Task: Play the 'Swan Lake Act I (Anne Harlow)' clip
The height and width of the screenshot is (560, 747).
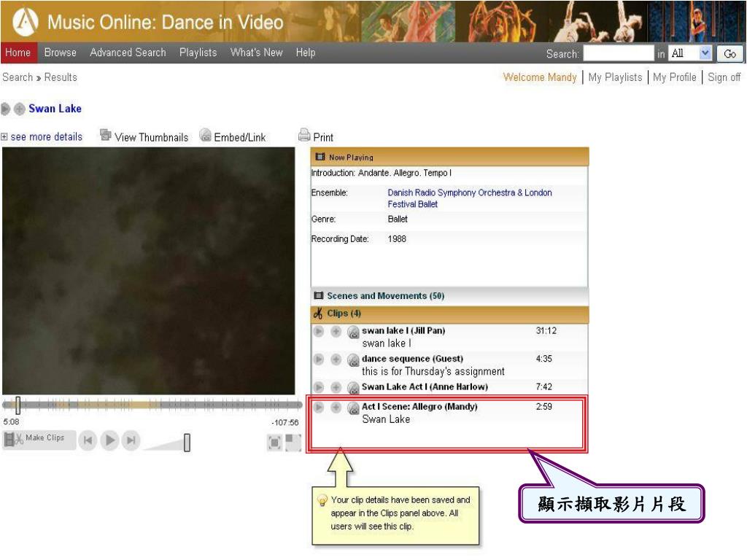Action: tap(319, 387)
